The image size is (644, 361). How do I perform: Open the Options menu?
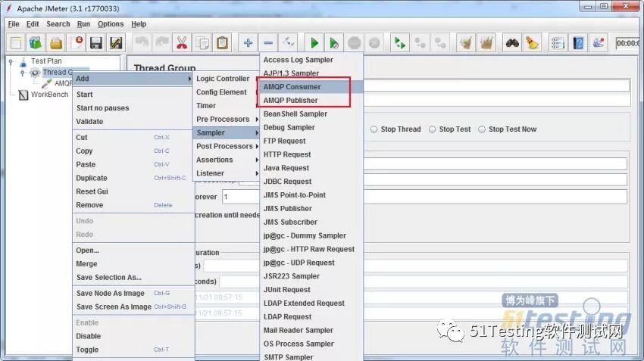click(x=111, y=24)
